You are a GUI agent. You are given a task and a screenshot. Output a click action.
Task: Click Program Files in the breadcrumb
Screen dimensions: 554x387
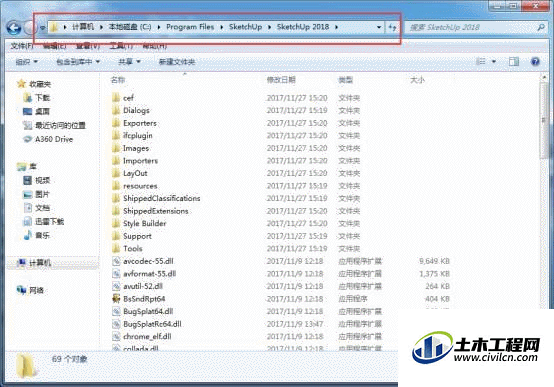pyautogui.click(x=190, y=27)
